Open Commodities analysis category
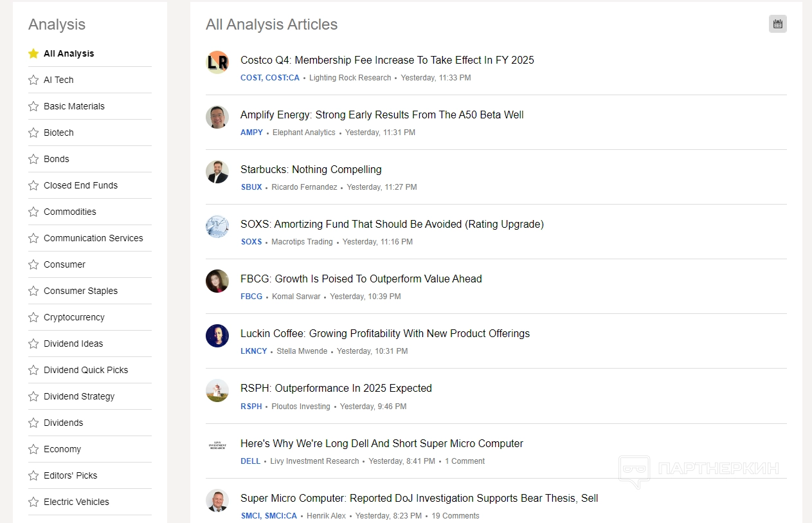812x523 pixels. coord(70,212)
